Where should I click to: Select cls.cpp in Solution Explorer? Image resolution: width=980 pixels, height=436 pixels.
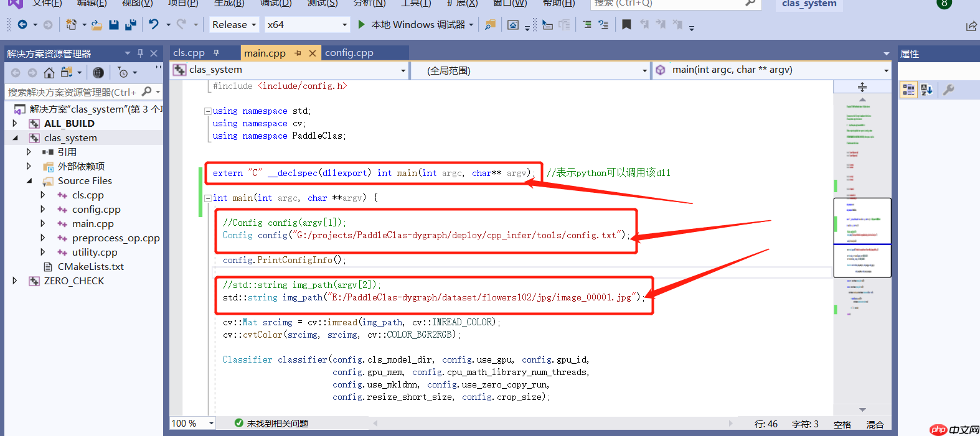tap(88, 195)
